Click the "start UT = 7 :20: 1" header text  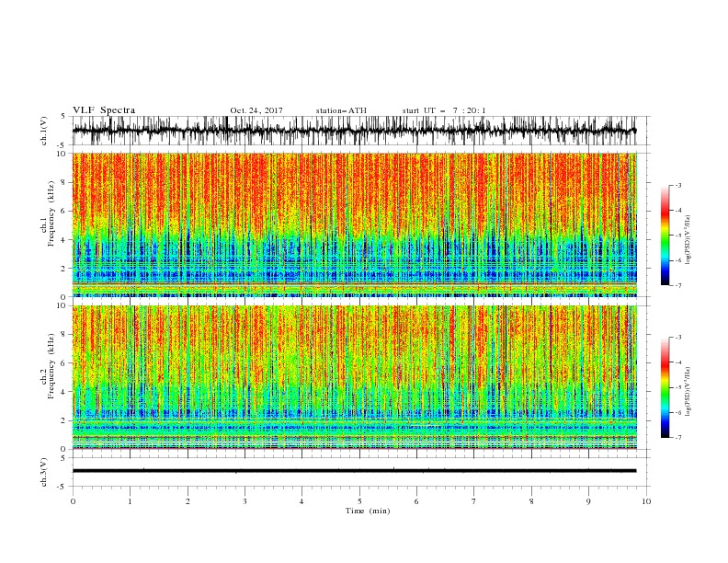pos(444,110)
